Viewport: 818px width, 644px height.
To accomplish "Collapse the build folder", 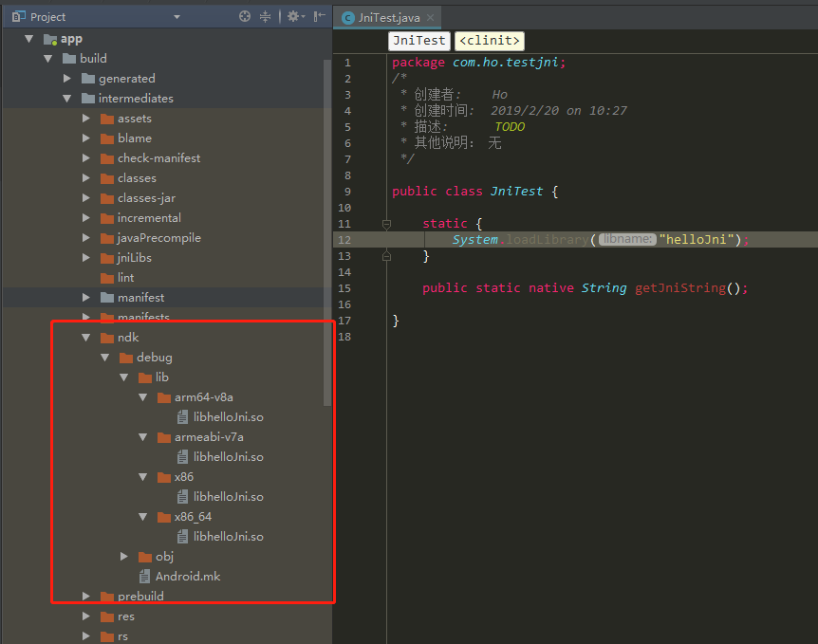I will pyautogui.click(x=48, y=59).
